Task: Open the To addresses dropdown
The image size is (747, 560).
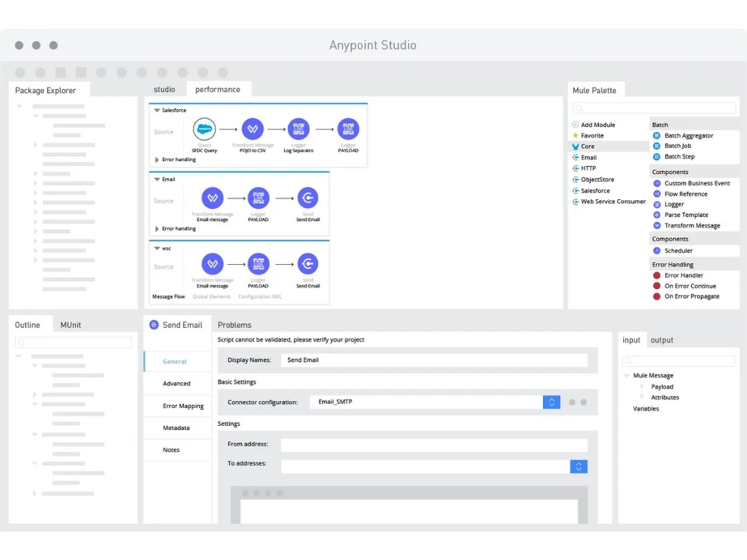Action: 579,467
